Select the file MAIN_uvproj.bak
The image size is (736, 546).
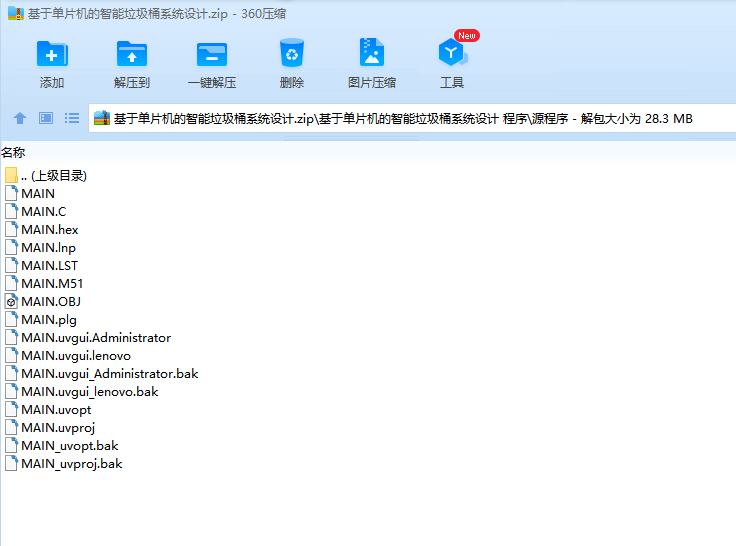coord(64,463)
